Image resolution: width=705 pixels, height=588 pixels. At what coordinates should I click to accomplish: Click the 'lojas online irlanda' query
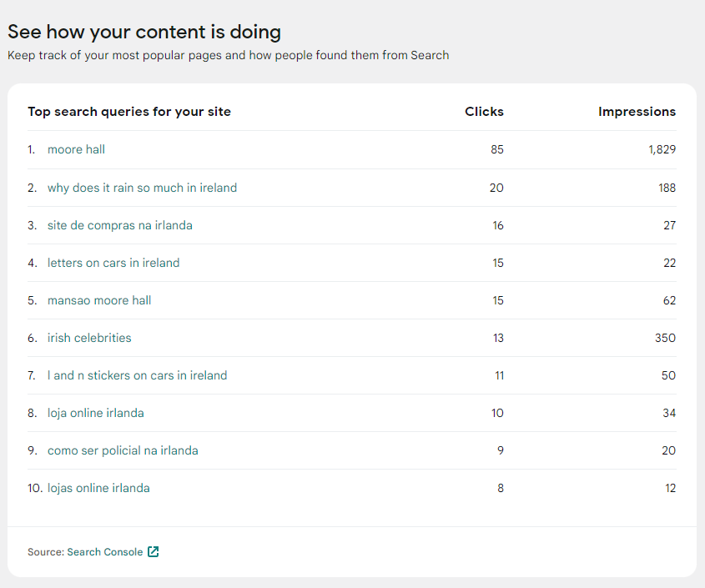(x=99, y=488)
